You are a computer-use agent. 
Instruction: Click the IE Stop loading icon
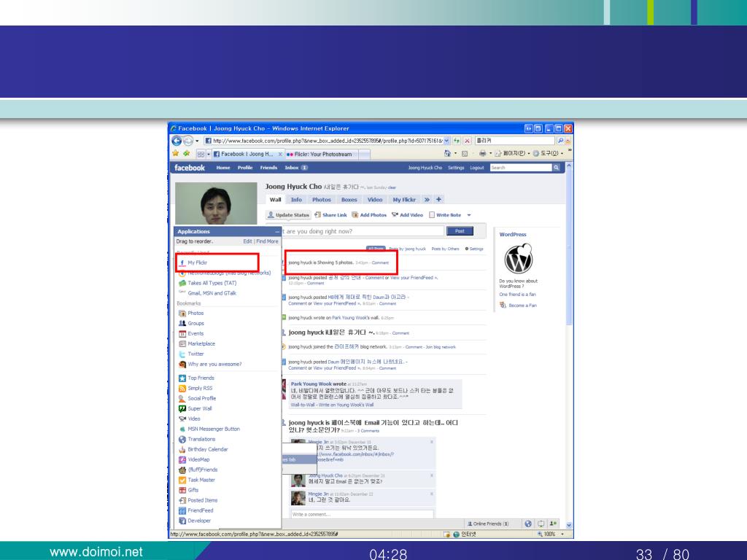point(468,141)
